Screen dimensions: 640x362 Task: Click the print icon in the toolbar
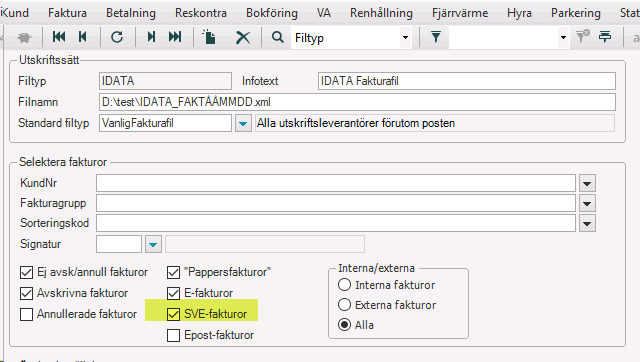pyautogui.click(x=605, y=36)
